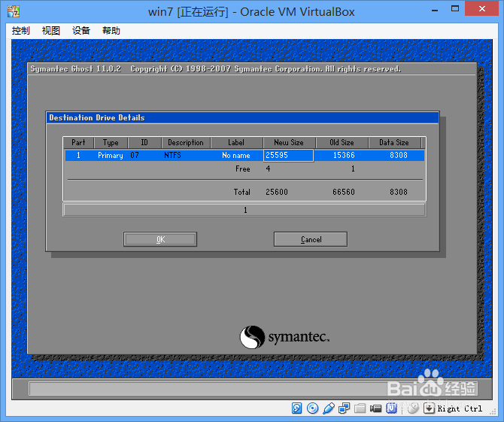Click the NTFS description cell
This screenshot has height=422, width=504.
click(x=172, y=155)
